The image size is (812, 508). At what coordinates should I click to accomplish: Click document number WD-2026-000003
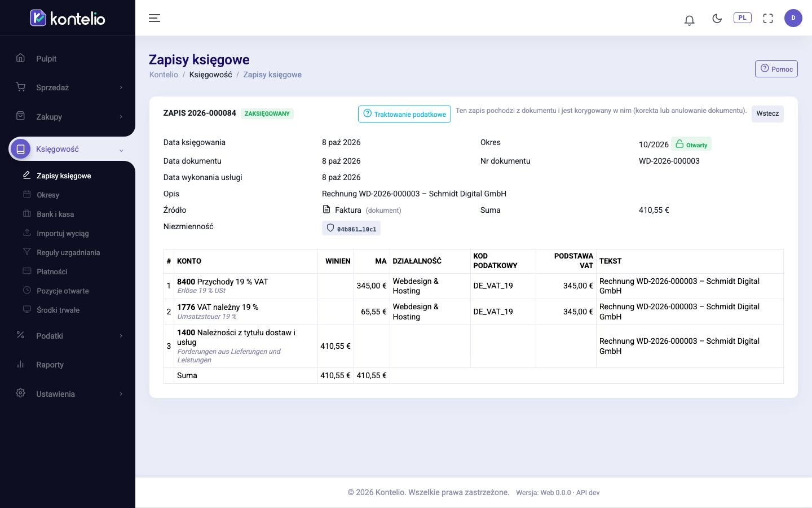(x=669, y=161)
